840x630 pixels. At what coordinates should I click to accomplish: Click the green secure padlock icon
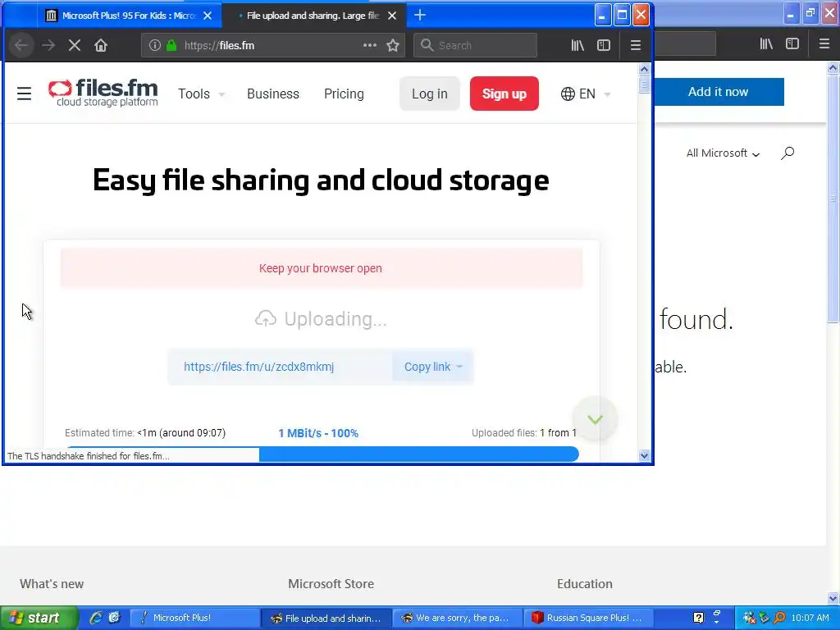click(x=171, y=46)
